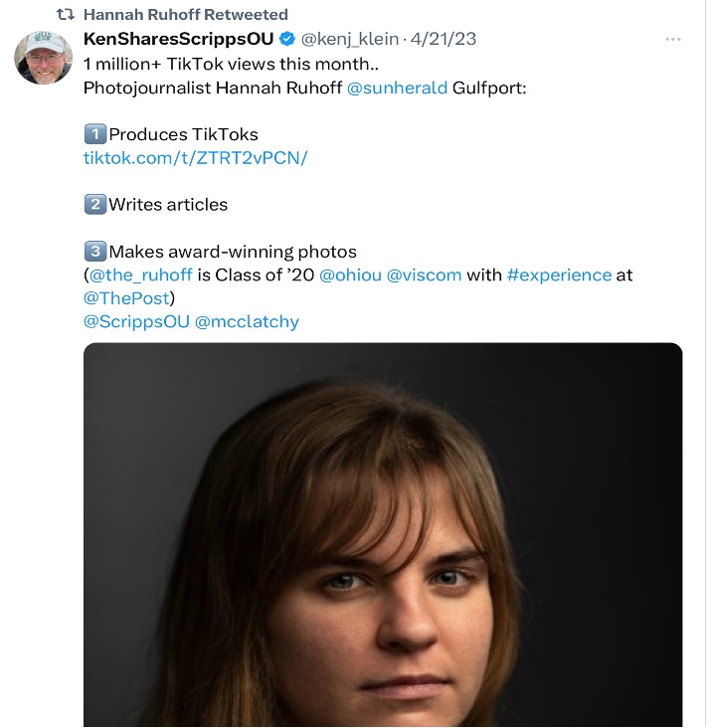Open the #experience hashtag
714x728 pixels.
coord(559,274)
